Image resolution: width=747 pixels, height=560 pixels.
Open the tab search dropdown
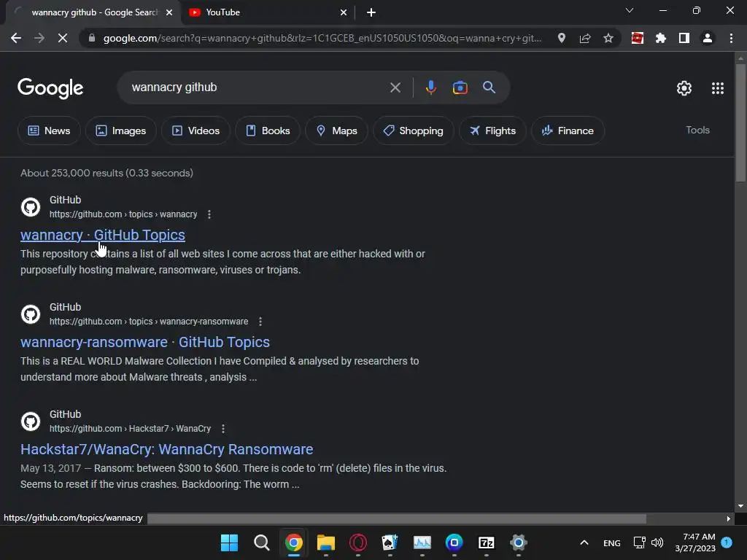click(x=630, y=10)
